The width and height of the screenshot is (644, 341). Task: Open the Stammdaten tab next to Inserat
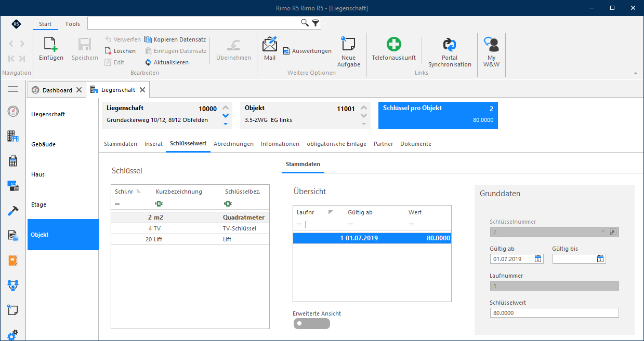pyautogui.click(x=121, y=144)
